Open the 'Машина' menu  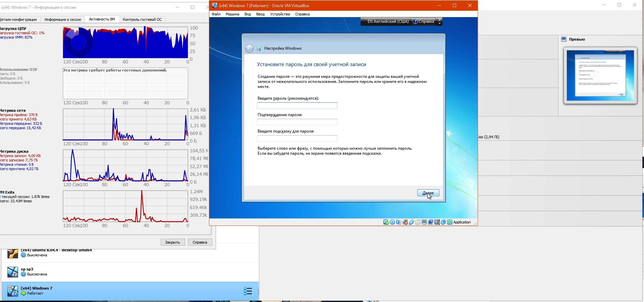[232, 14]
